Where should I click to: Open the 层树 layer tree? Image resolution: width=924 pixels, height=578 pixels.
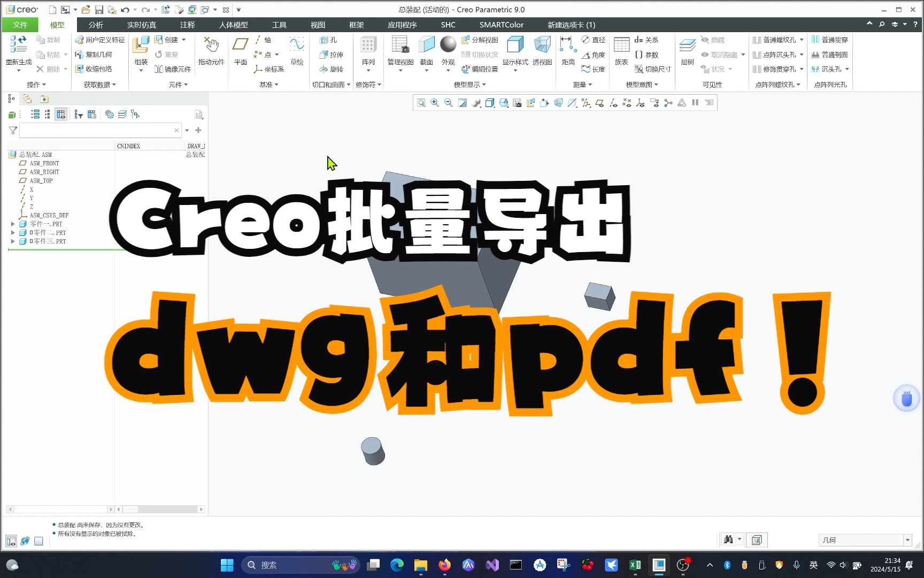pos(687,50)
